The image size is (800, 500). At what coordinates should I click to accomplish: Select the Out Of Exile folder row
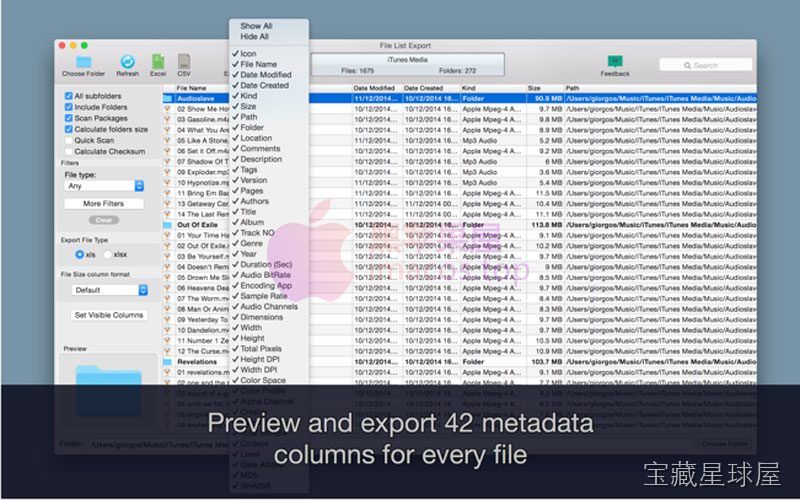[x=459, y=224]
